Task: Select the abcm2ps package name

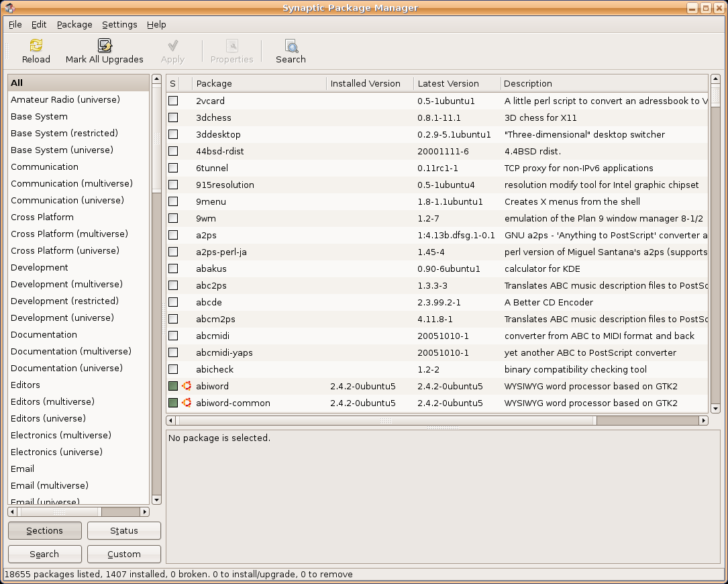Action: [215, 319]
